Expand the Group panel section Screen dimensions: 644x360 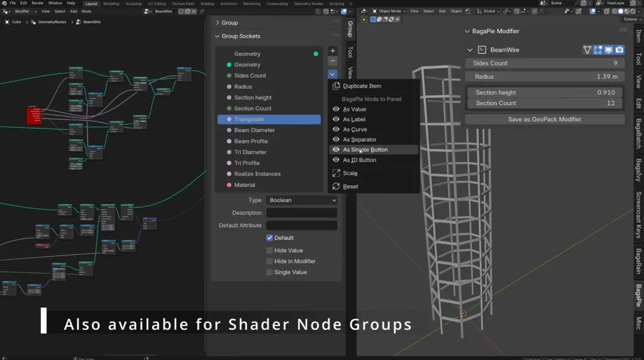pos(230,23)
